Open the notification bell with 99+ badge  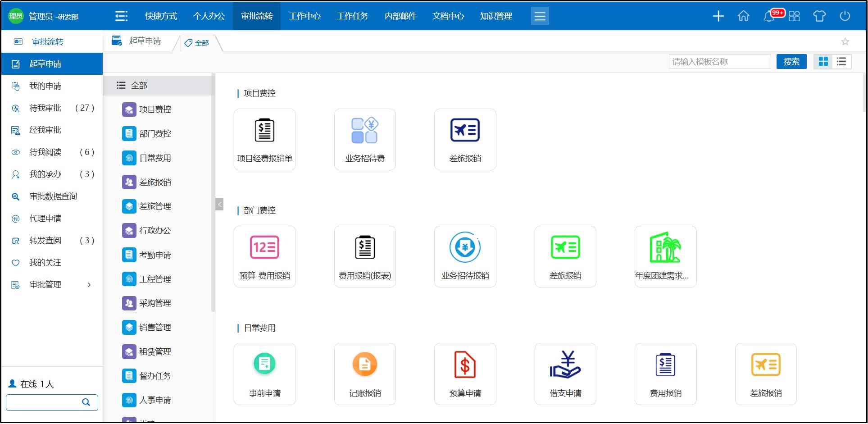pos(769,16)
